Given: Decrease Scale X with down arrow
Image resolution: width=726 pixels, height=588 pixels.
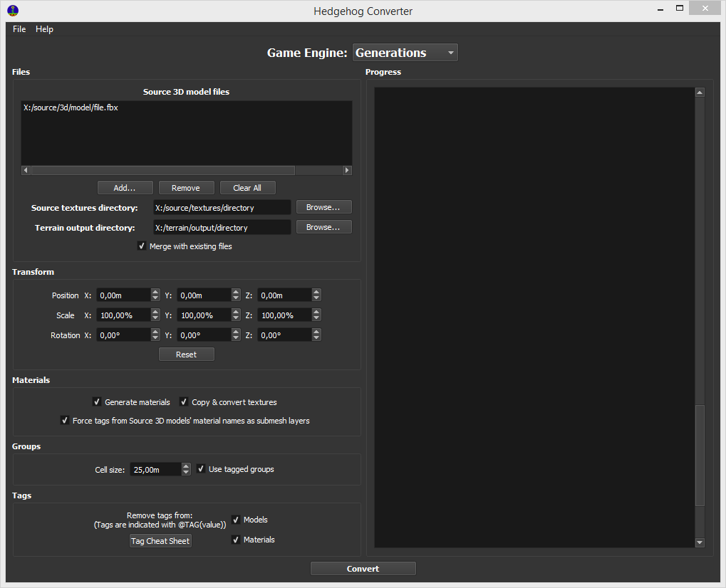Looking at the screenshot, I should (x=155, y=318).
